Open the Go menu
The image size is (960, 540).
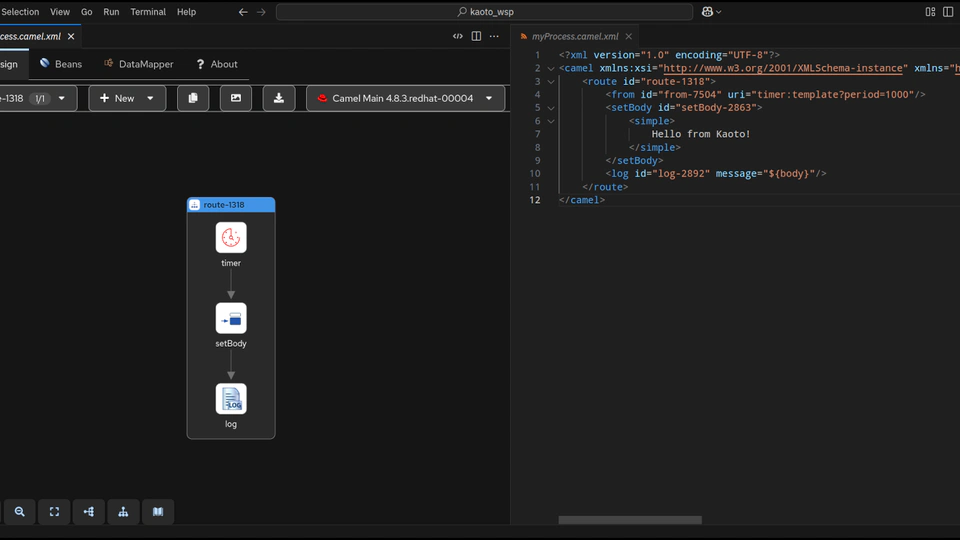86,12
